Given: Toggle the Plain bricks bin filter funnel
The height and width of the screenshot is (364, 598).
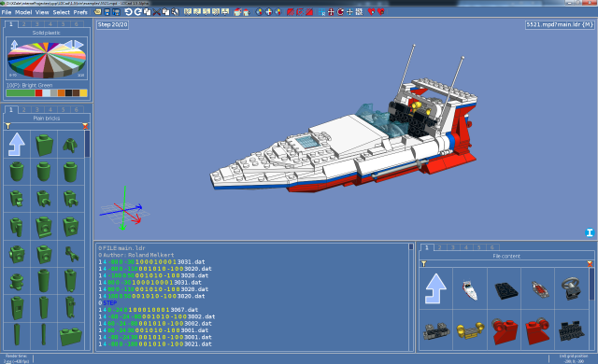Looking at the screenshot, I should pyautogui.click(x=7, y=126).
